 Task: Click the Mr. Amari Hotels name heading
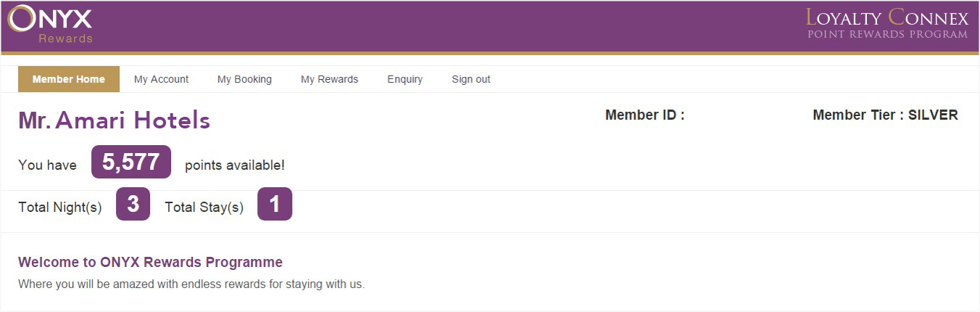(x=114, y=120)
